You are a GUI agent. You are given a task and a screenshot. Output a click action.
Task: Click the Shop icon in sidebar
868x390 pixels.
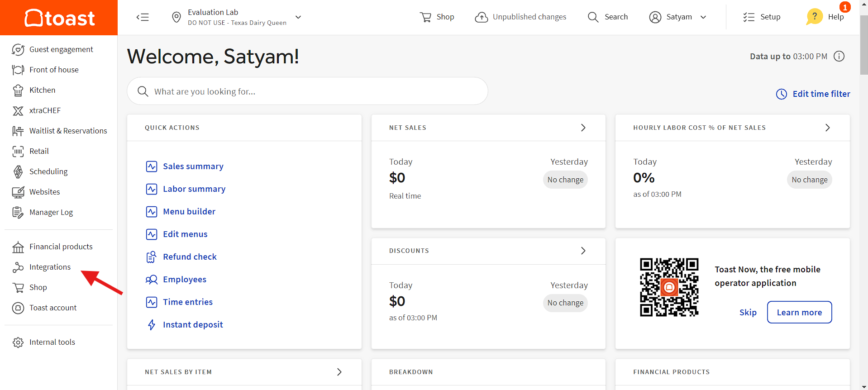[x=18, y=287]
